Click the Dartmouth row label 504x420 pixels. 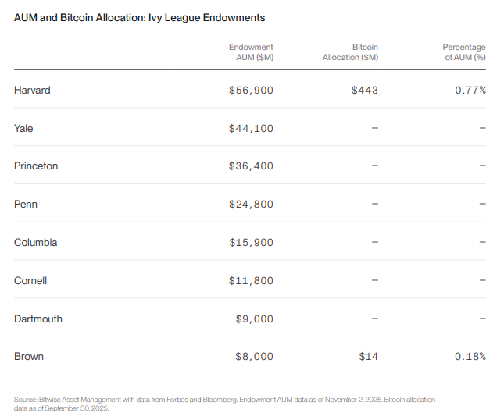pyautogui.click(x=38, y=319)
